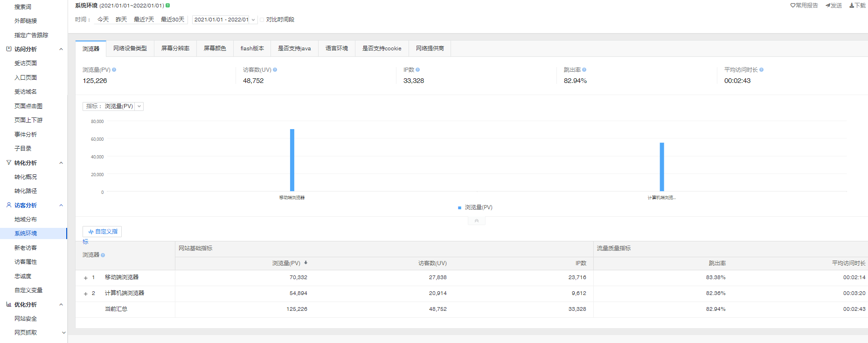Click the help icon beside 跳出率
Screen dimensions: 868x343
click(584, 70)
